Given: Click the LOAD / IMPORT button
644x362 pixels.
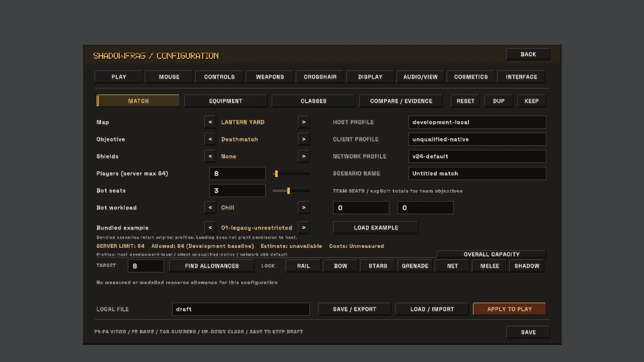Looking at the screenshot, I should (x=432, y=309).
